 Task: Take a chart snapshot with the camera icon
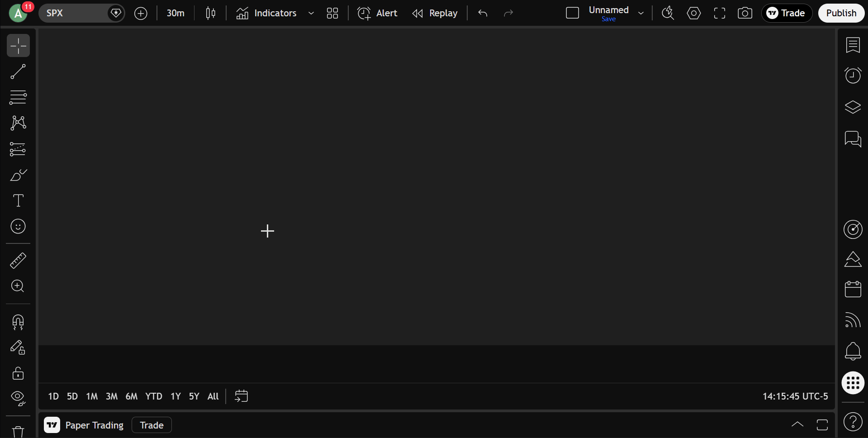pyautogui.click(x=745, y=13)
